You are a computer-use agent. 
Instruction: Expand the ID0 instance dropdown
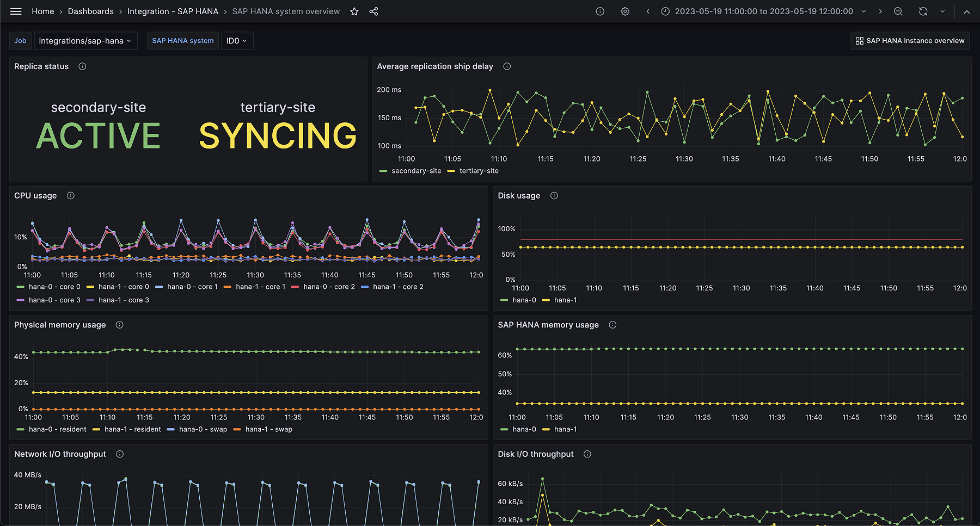[237, 40]
